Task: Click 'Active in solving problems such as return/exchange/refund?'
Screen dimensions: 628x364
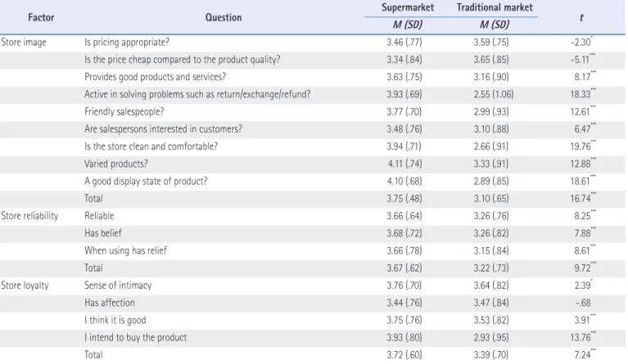Action: click(197, 94)
